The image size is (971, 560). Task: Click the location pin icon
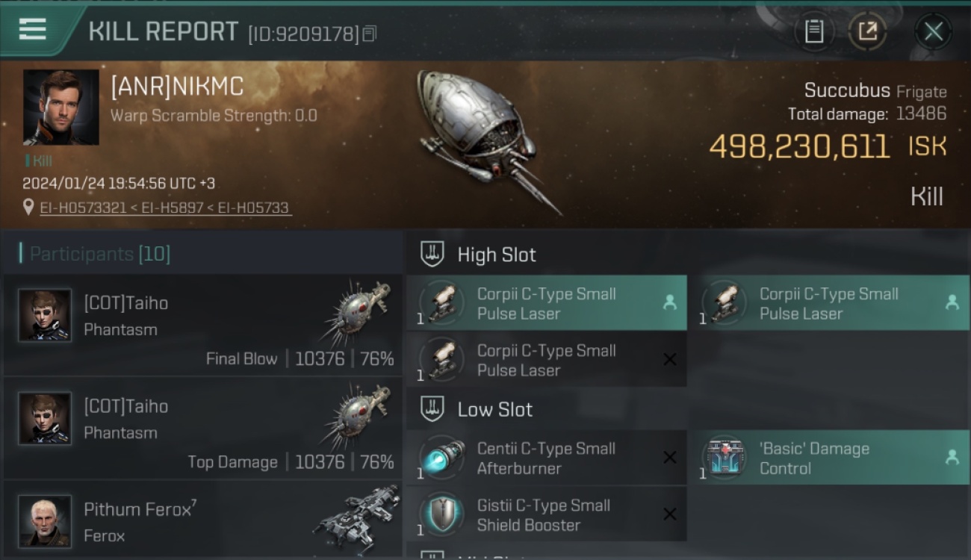point(28,207)
